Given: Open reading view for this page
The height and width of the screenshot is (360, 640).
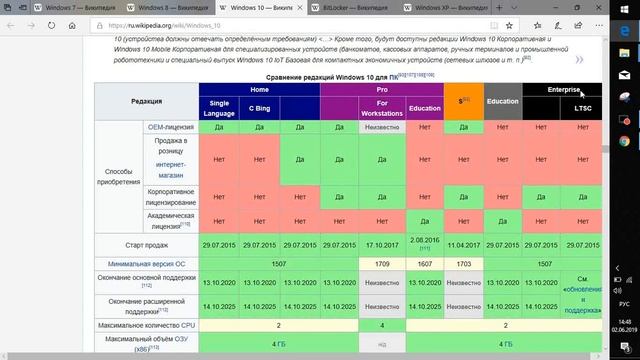Looking at the screenshot, I should pyautogui.click(x=494, y=25).
